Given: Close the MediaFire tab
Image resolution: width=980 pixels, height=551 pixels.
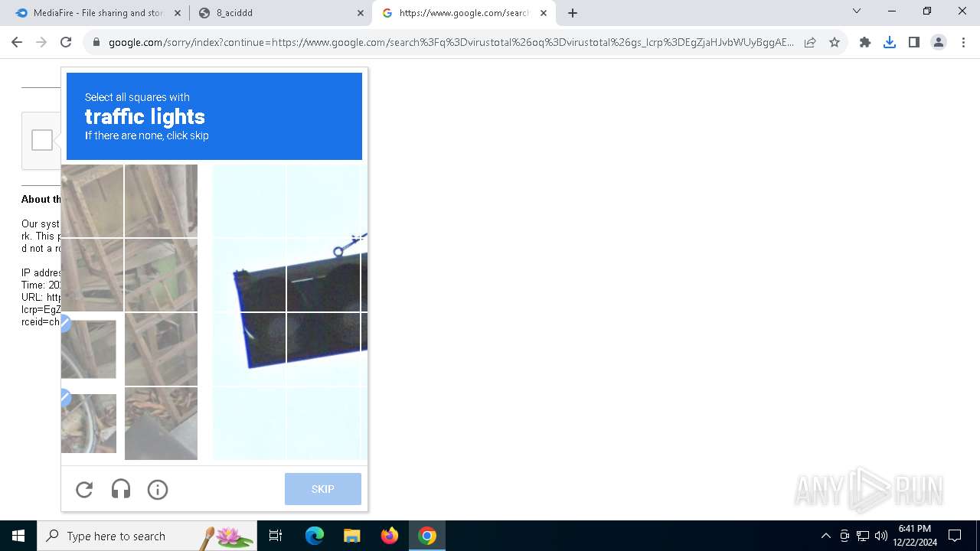Looking at the screenshot, I should (178, 13).
